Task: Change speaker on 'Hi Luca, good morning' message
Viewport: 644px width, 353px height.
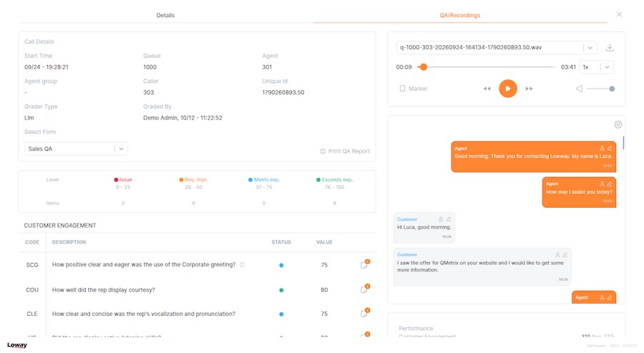Action: [441, 219]
